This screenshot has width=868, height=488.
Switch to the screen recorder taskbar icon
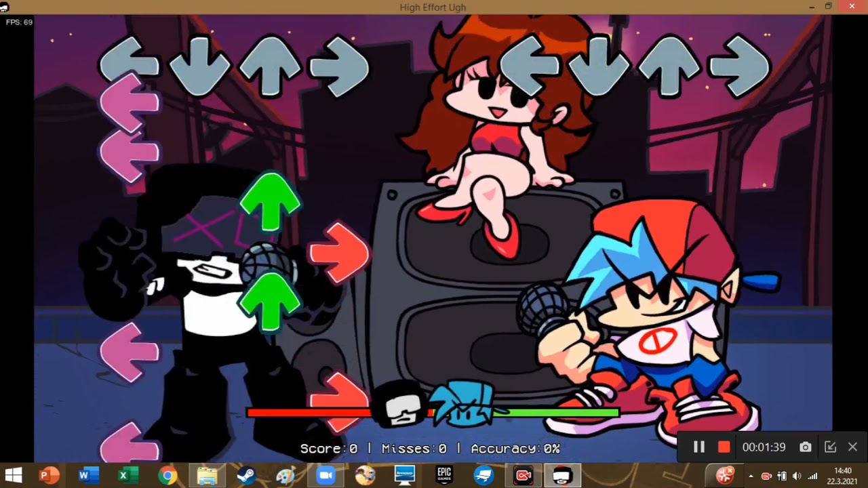point(524,476)
